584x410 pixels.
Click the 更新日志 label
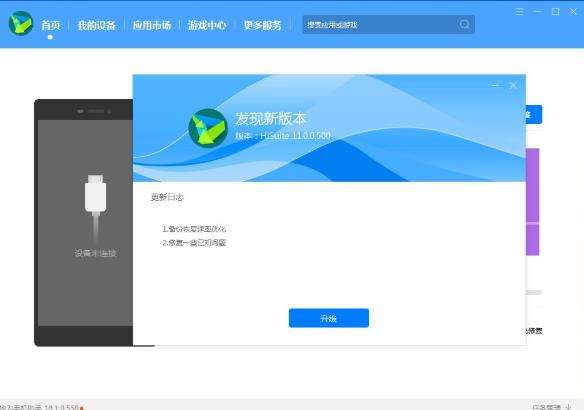[x=167, y=197]
